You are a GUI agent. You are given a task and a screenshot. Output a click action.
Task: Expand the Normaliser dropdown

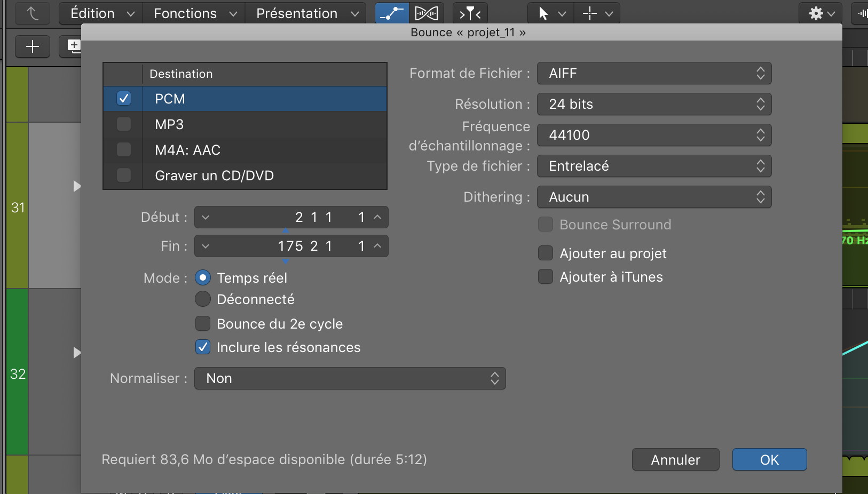pyautogui.click(x=350, y=378)
